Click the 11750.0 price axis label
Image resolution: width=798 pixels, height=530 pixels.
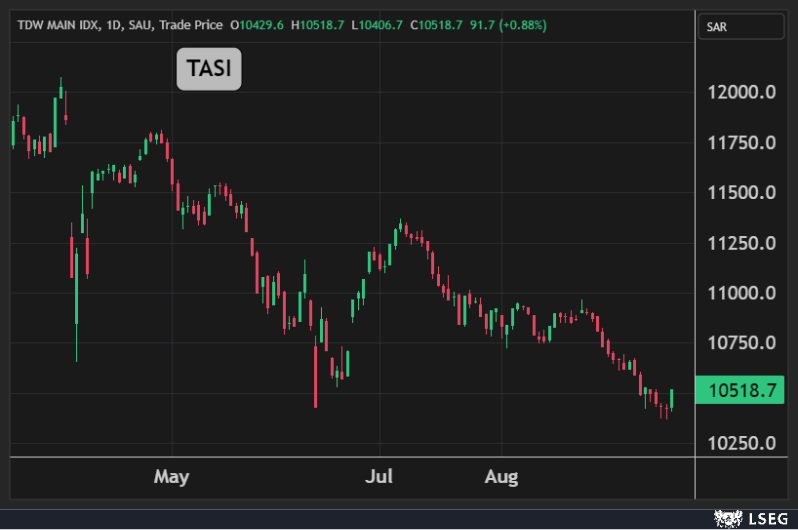743,143
